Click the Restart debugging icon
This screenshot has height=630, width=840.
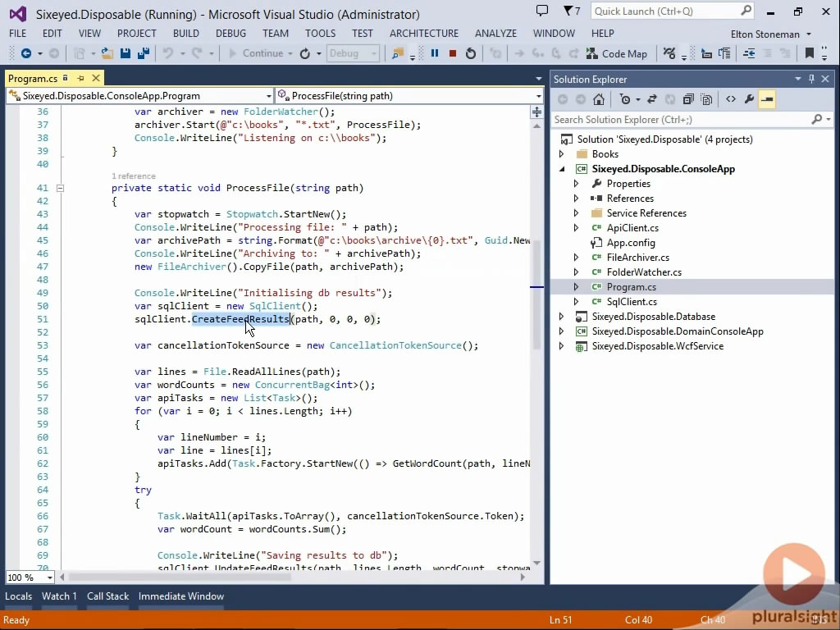(470, 53)
